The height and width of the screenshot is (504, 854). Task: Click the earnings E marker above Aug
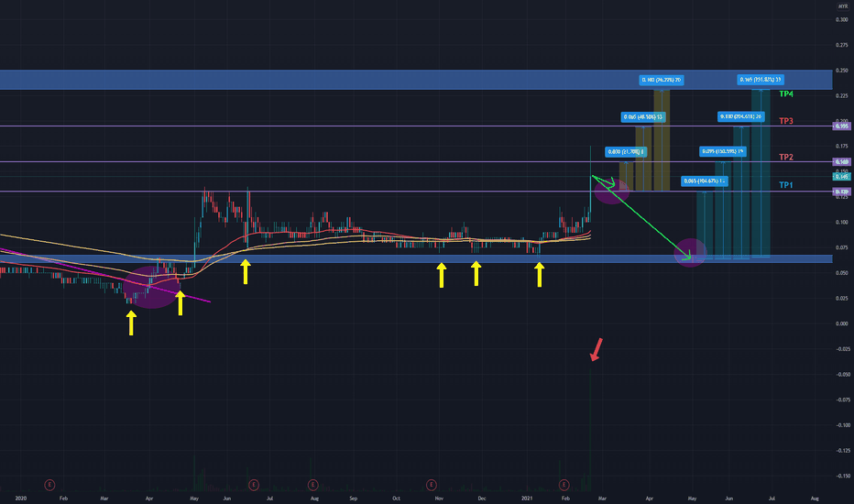[312, 485]
